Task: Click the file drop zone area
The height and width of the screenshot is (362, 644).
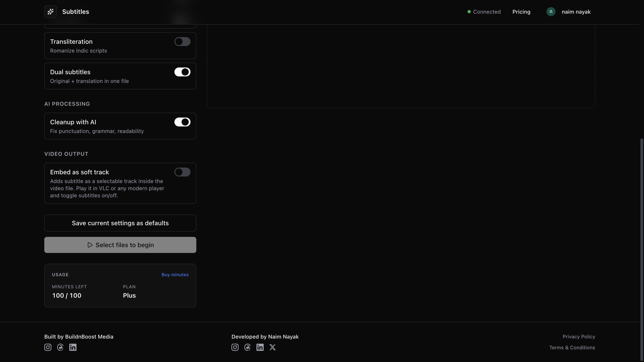Action: pyautogui.click(x=401, y=66)
